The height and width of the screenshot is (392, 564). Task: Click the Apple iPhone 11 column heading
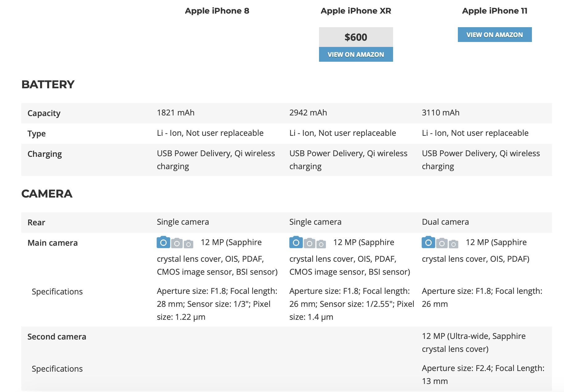(495, 11)
